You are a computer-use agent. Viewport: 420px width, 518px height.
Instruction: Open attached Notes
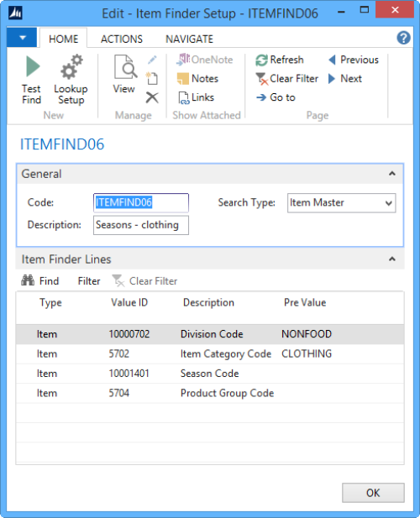(197, 79)
